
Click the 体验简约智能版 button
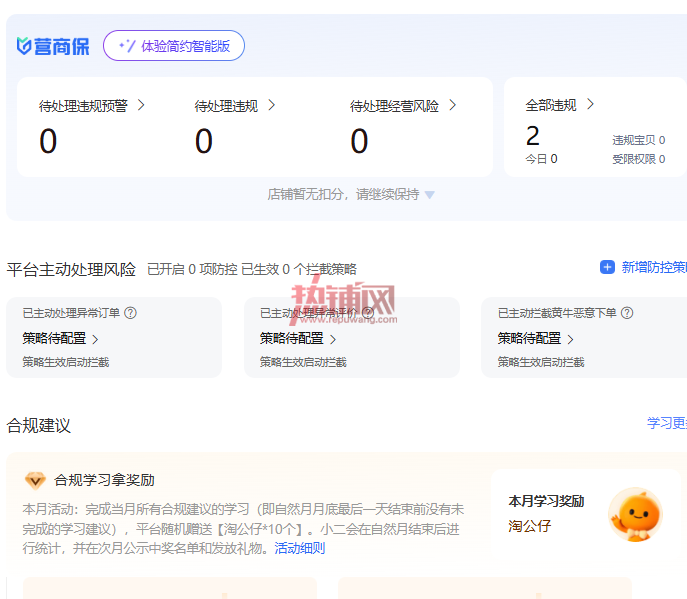174,46
